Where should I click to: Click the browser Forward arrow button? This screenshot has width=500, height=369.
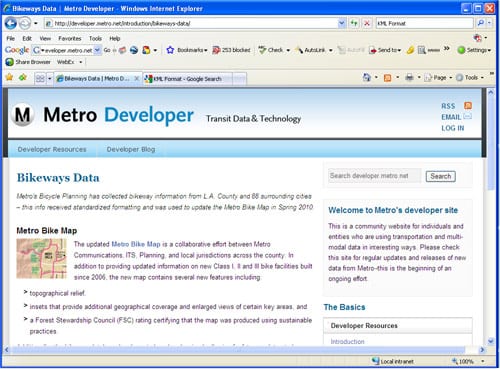(24, 23)
